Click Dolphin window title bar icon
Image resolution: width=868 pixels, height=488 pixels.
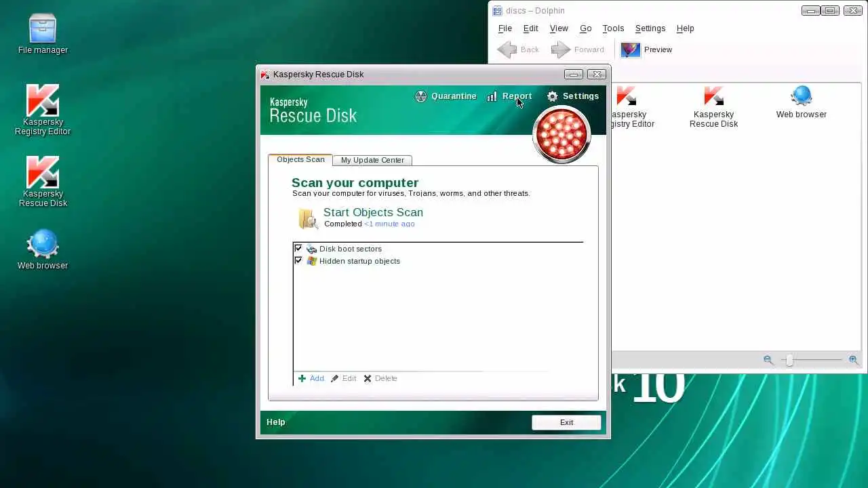click(497, 11)
